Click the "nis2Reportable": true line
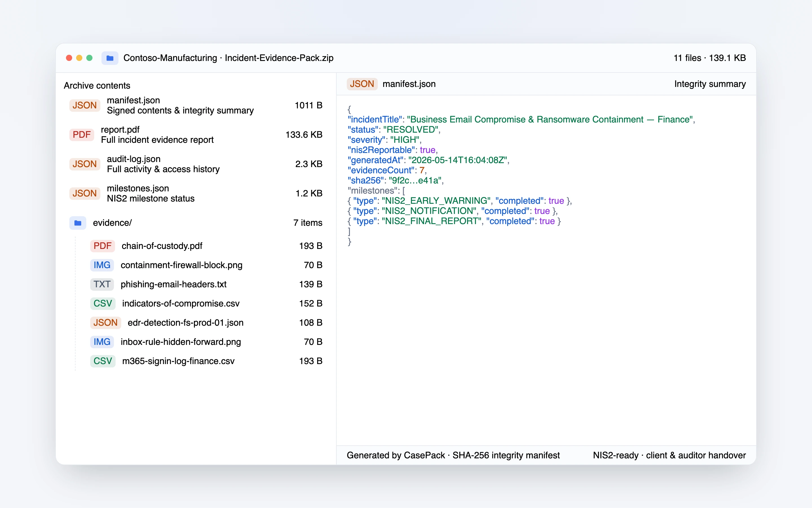This screenshot has width=812, height=508. (x=392, y=150)
